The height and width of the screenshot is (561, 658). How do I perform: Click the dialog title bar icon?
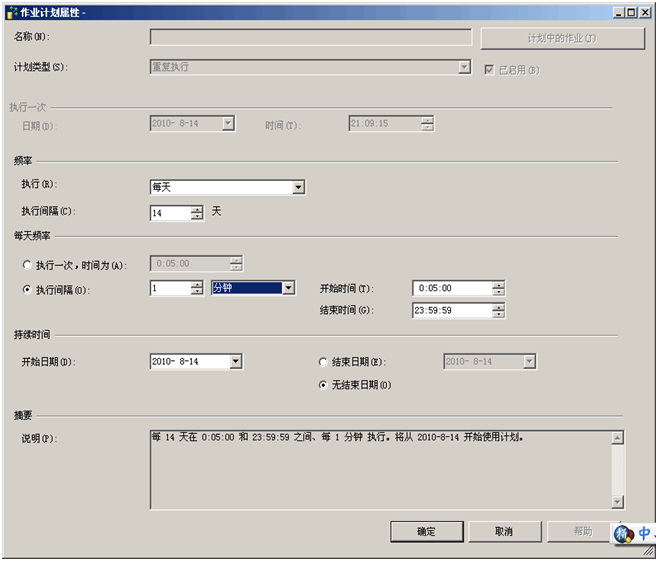pos(10,11)
